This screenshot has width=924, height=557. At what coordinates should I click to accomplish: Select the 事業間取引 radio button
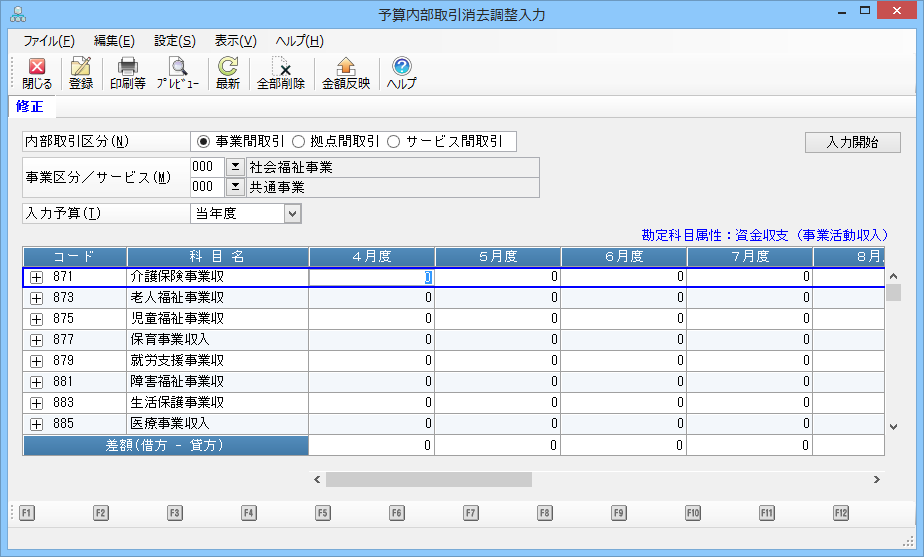pyautogui.click(x=204, y=142)
